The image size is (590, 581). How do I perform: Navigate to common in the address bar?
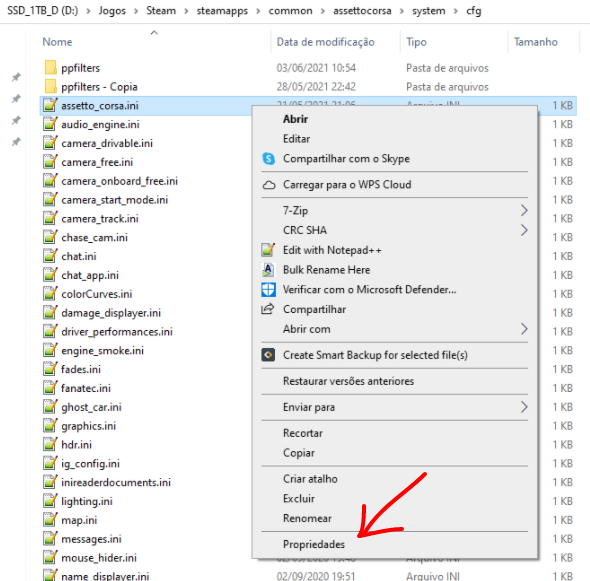290,11
